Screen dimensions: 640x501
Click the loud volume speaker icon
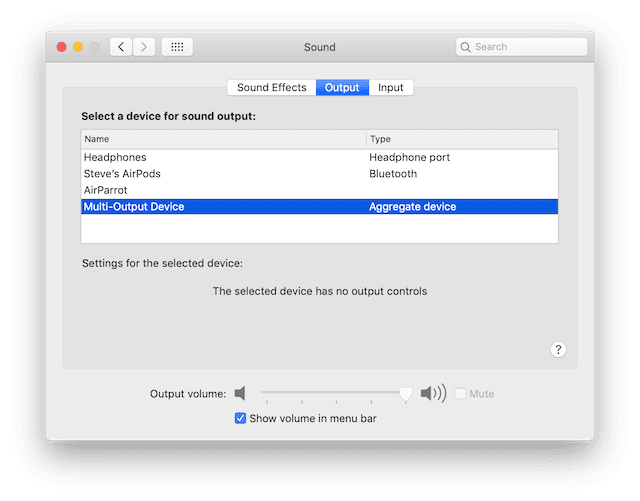tap(433, 394)
